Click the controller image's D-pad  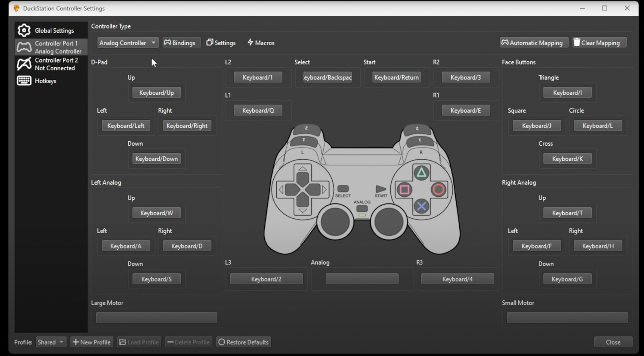pos(302,189)
